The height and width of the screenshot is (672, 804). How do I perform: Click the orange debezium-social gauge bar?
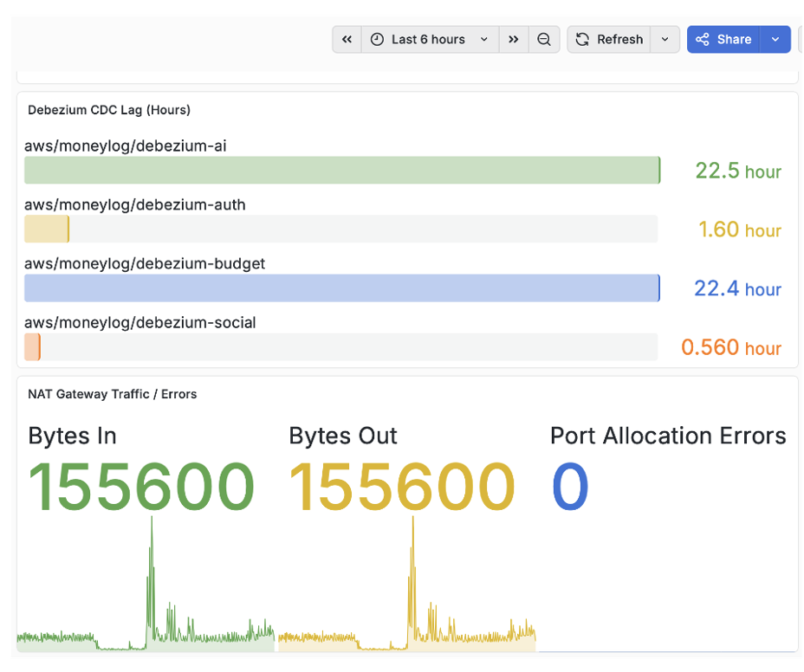(32, 347)
